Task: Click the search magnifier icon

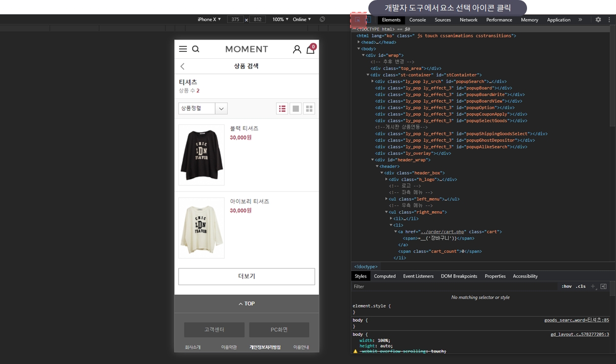Action: point(196,49)
